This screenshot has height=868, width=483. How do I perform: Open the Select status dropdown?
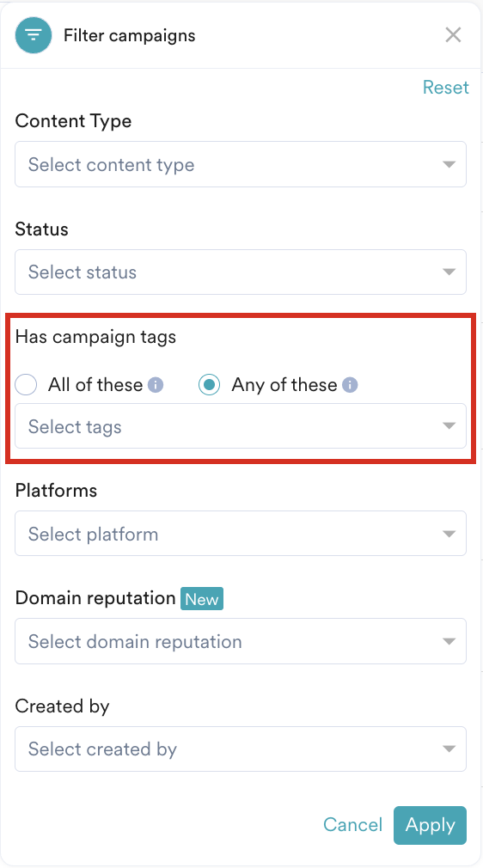pyautogui.click(x=241, y=272)
